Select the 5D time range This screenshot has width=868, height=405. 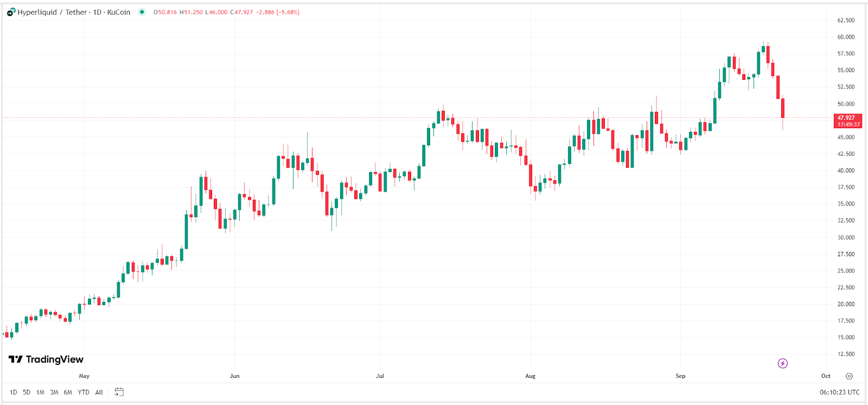27,392
